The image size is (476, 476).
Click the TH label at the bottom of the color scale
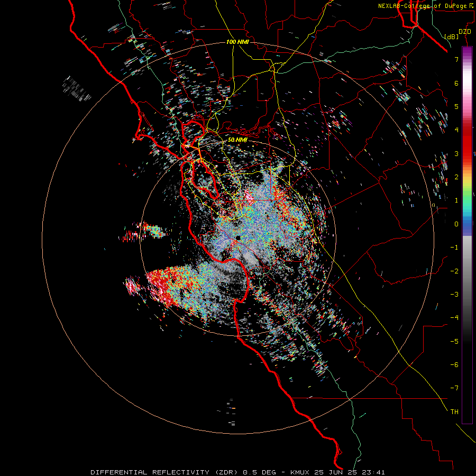pyautogui.click(x=454, y=411)
